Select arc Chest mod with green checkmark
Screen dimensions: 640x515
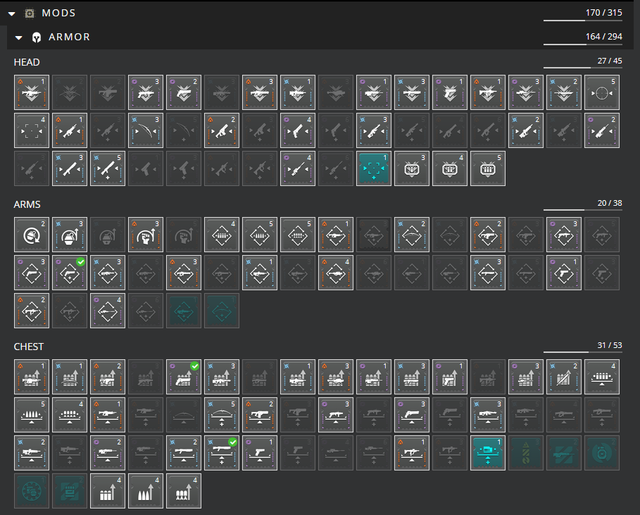pos(221,452)
